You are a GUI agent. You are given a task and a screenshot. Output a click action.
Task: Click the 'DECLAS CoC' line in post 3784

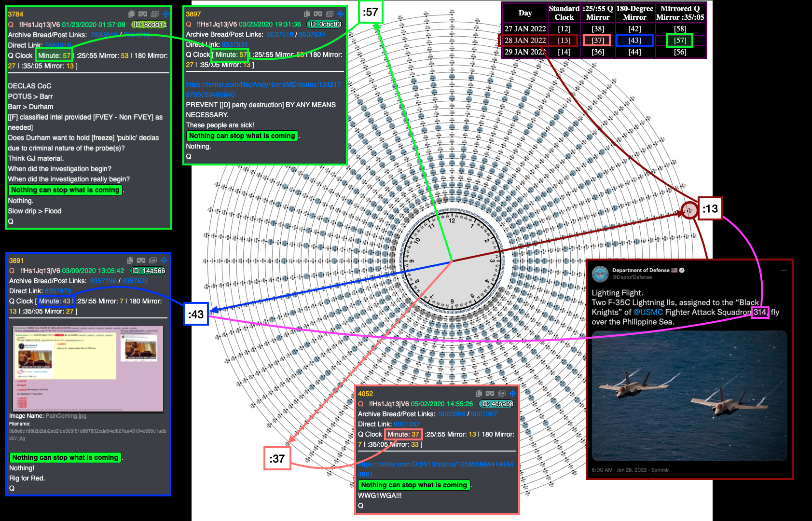(x=29, y=86)
